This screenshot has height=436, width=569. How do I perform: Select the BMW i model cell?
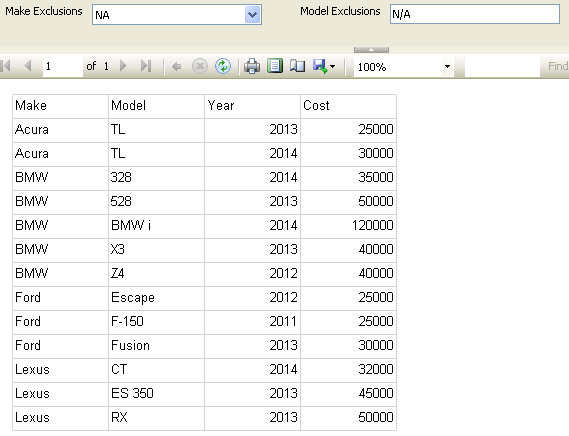pos(156,226)
